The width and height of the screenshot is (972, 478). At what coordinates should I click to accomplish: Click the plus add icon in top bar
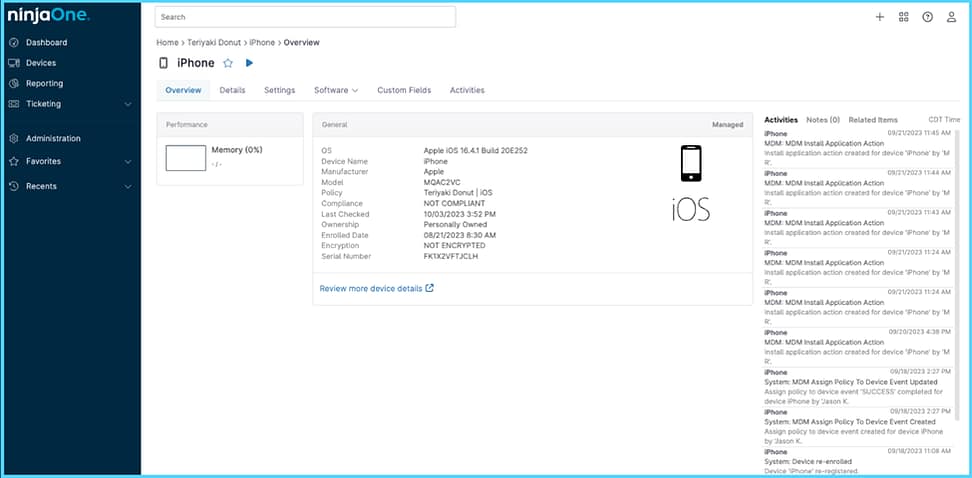[x=879, y=17]
